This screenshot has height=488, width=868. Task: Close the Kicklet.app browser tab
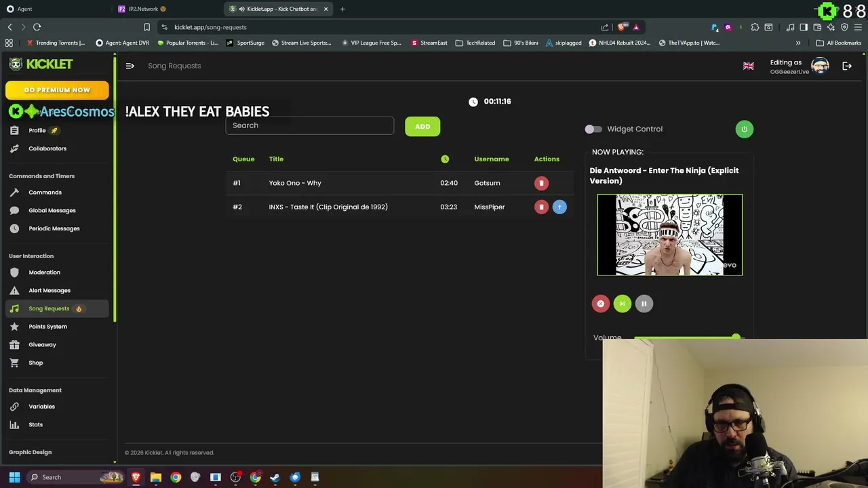pos(325,9)
